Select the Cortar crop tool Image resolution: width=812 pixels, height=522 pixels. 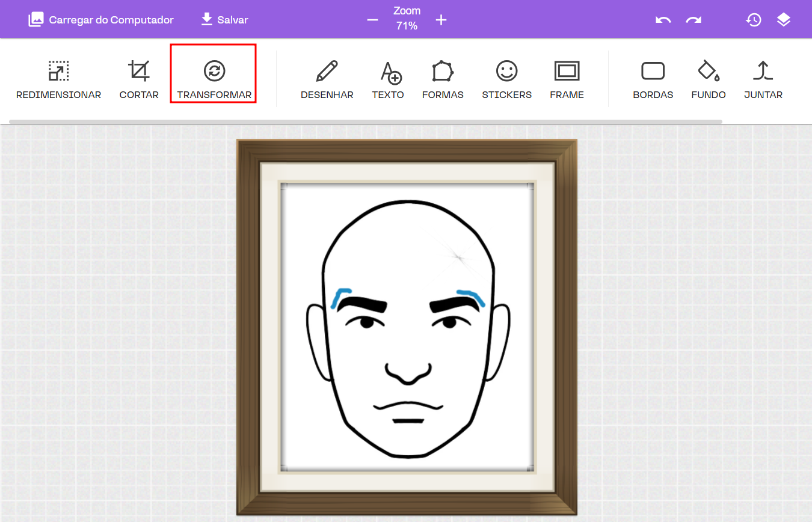[139, 79]
